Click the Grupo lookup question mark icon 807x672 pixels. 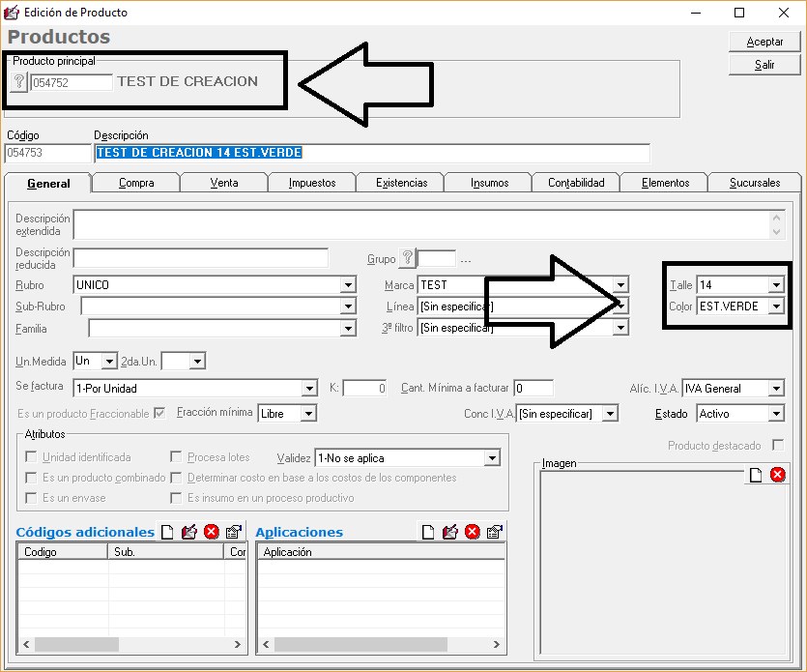[x=407, y=259]
